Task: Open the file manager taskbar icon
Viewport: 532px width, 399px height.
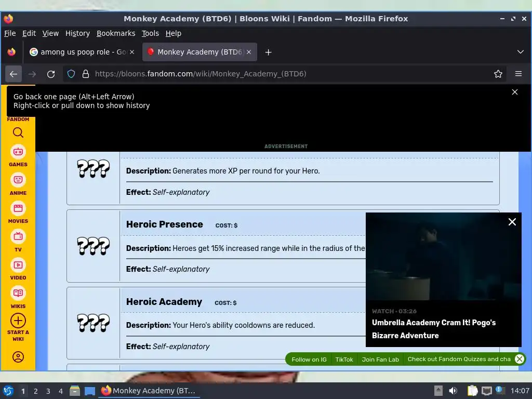Action: 75,391
